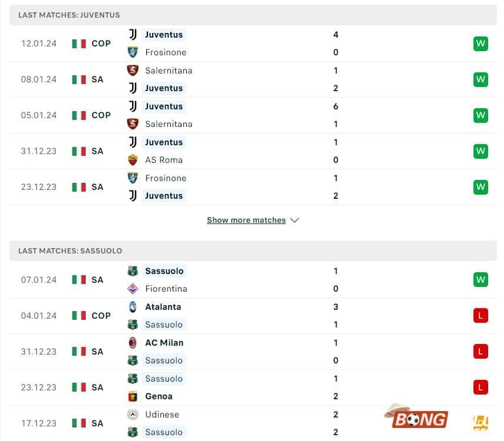Select the Frosinone team logo
The width and height of the screenshot is (504, 441).
click(132, 52)
